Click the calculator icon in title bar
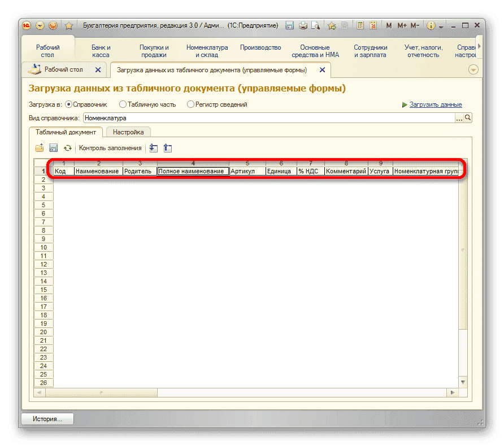Image resolution: width=504 pixels, height=446 pixels. (x=360, y=25)
